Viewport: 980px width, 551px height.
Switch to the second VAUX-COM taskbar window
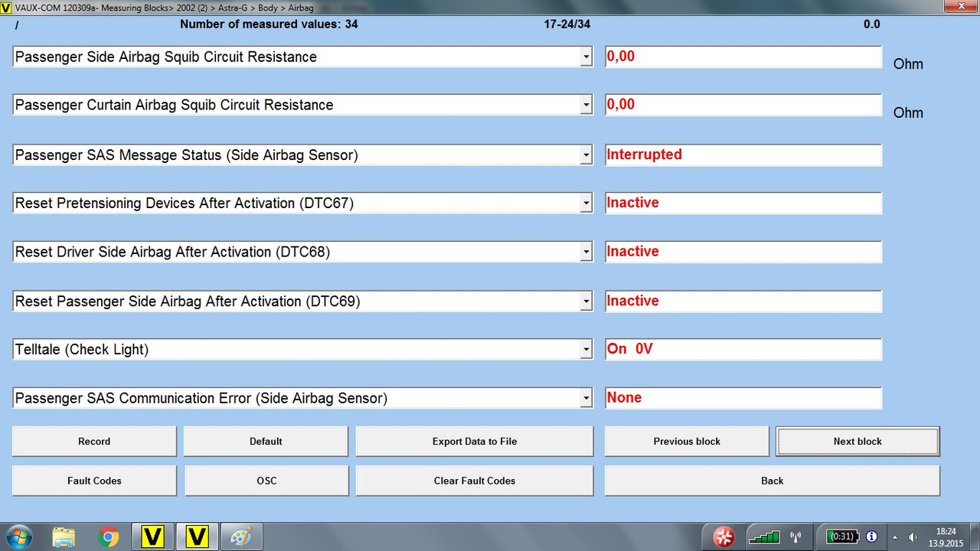(x=197, y=537)
